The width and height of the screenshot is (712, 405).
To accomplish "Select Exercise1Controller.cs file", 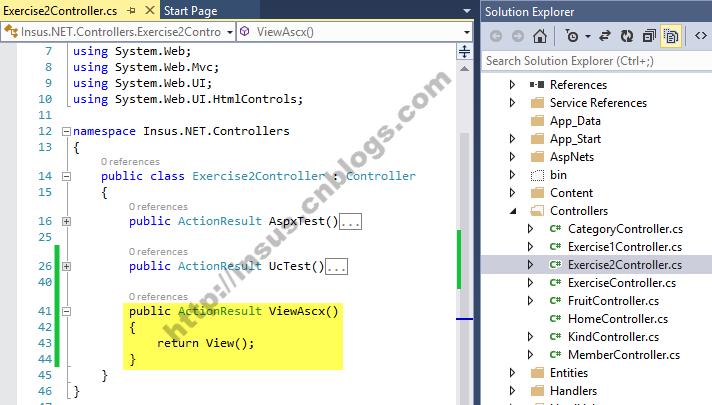I will point(625,247).
